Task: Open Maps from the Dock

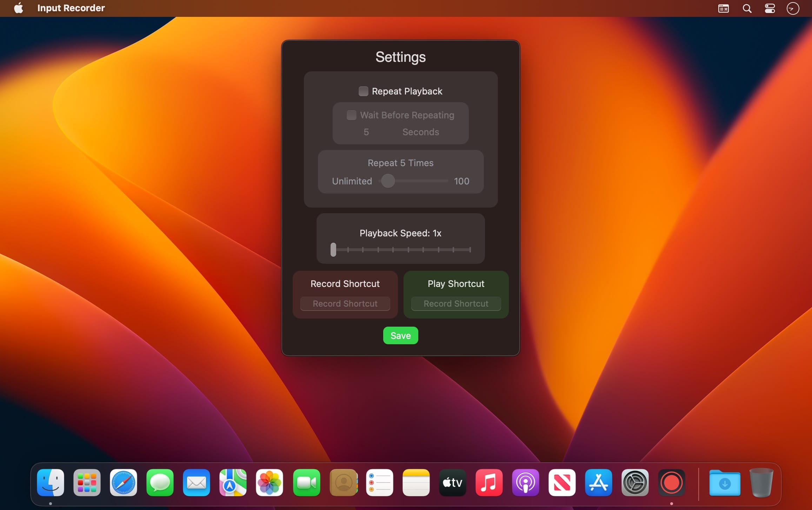Action: [233, 483]
